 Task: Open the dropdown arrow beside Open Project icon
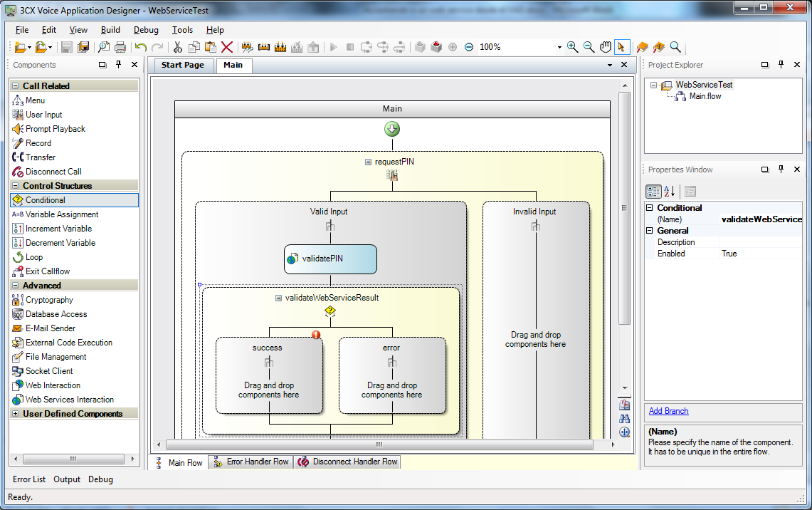[51, 48]
